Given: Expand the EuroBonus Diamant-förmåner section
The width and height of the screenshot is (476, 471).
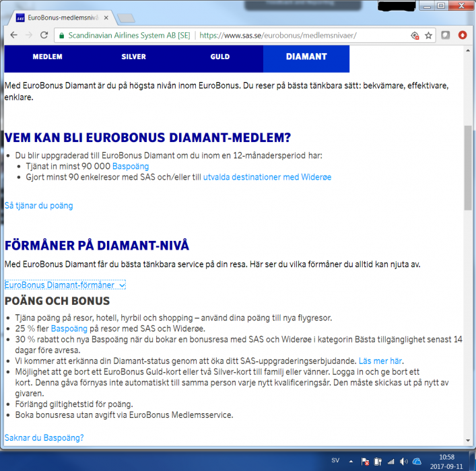Looking at the screenshot, I should pyautogui.click(x=65, y=285).
